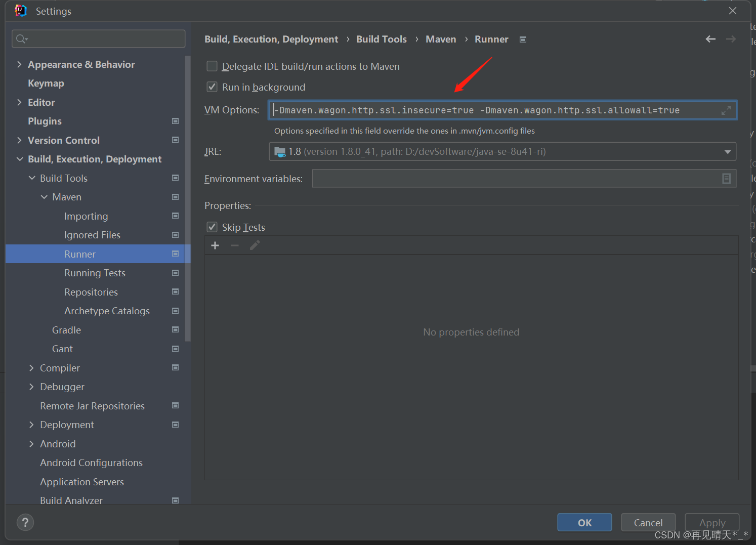Click the add property plus icon
The height and width of the screenshot is (545, 756).
215,245
